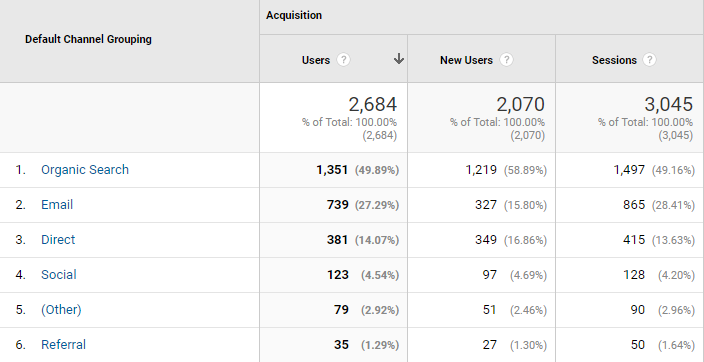Viewport: 704px width, 362px height.
Task: Click the 14.07% users percentage
Action: click(x=377, y=240)
